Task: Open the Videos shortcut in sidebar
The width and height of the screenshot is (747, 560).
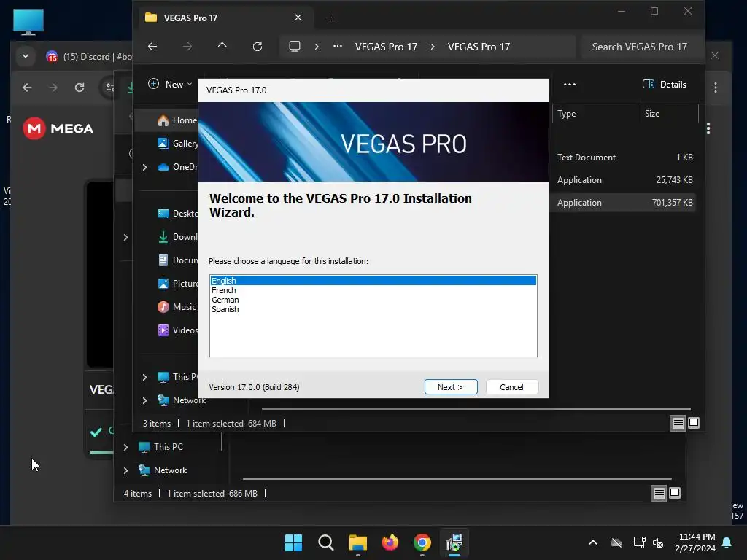Action: [178, 330]
